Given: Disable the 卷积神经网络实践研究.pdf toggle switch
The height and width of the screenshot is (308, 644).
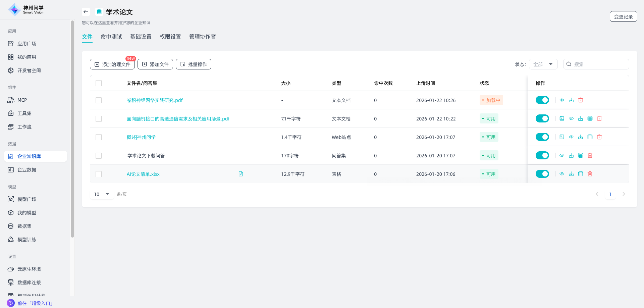Looking at the screenshot, I should coord(542,100).
